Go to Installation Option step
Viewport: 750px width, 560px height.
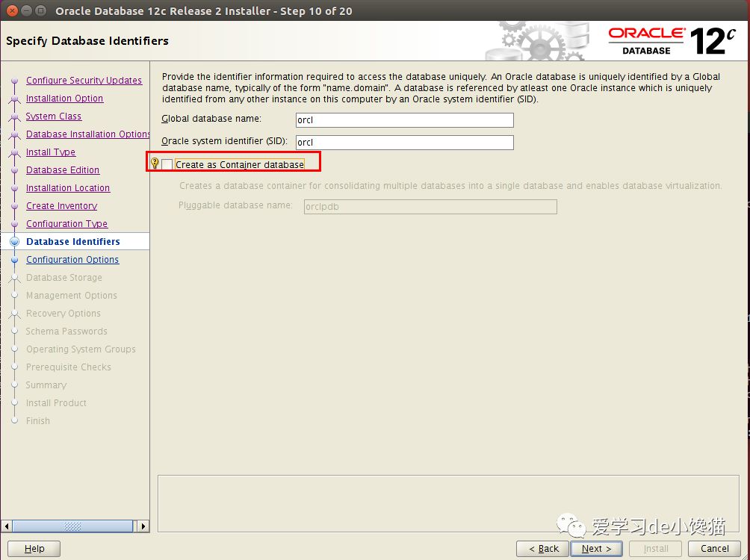[x=64, y=98]
